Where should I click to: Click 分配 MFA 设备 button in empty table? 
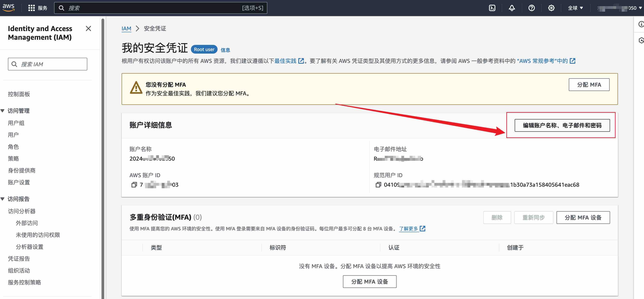pos(370,281)
